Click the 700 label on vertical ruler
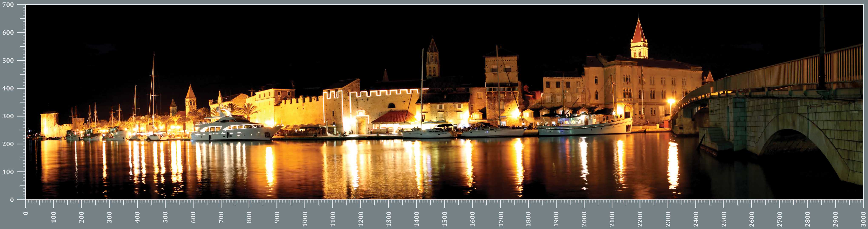 8,5
